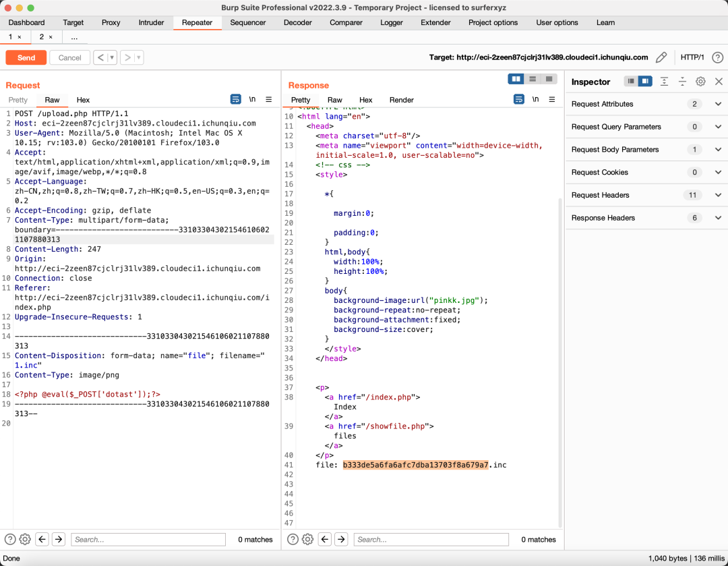Switch request view to Hex
The height and width of the screenshot is (566, 728).
[x=83, y=100]
